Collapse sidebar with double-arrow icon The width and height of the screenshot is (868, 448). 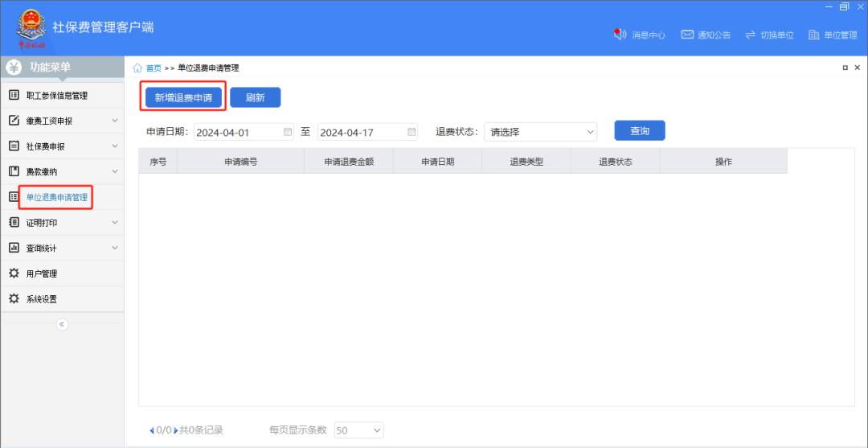point(62,324)
